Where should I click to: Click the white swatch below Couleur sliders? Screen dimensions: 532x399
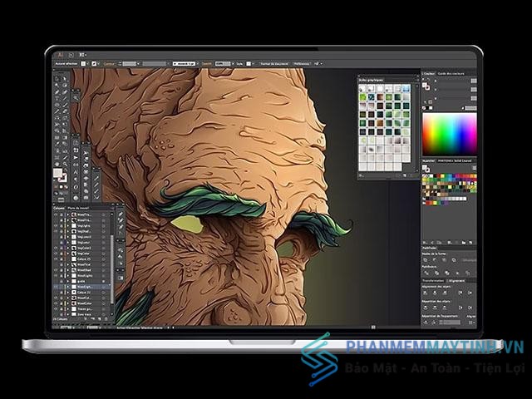click(x=431, y=108)
